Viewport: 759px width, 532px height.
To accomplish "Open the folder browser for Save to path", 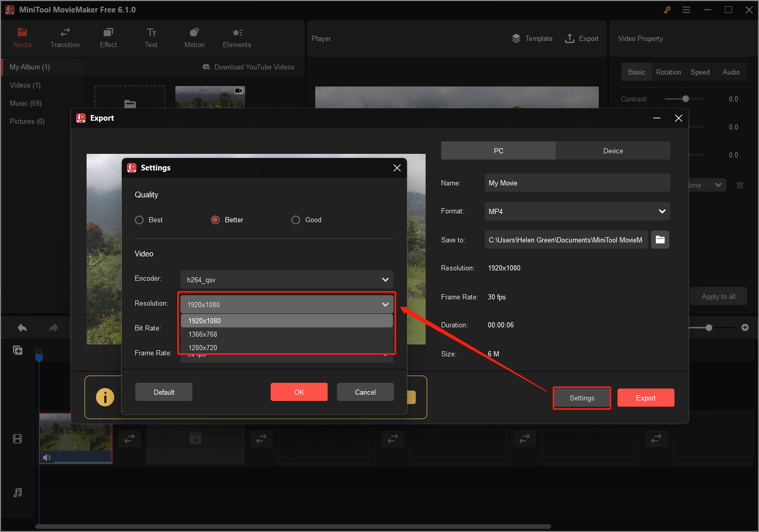I will point(659,239).
